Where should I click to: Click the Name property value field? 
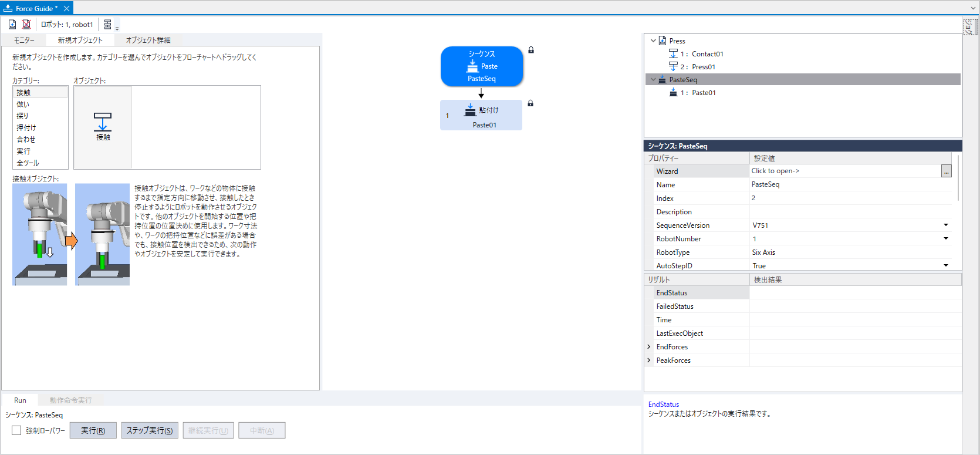[850, 184]
